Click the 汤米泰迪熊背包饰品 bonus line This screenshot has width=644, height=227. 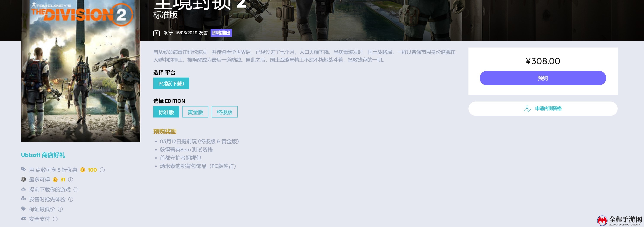tap(198, 166)
